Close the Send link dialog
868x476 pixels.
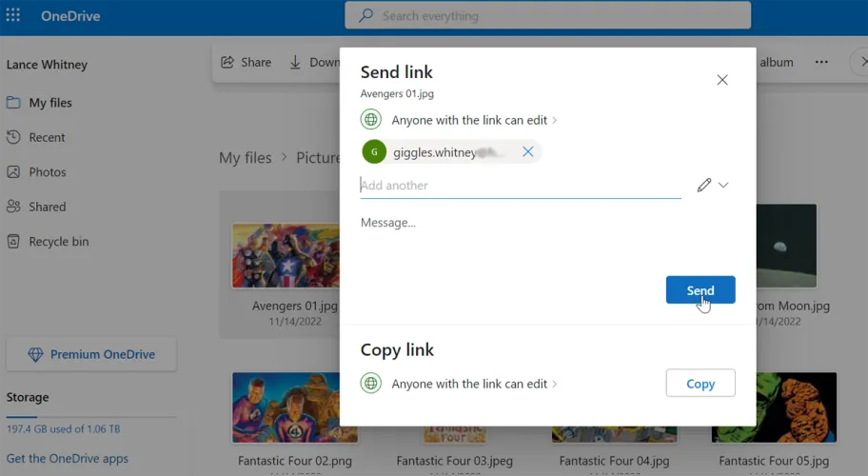[x=722, y=80]
